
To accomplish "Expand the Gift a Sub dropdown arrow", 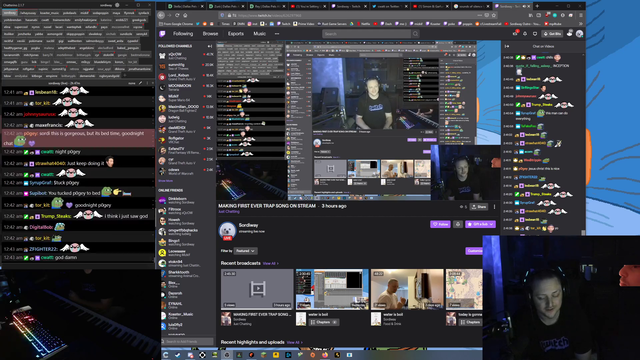I will 491,224.
